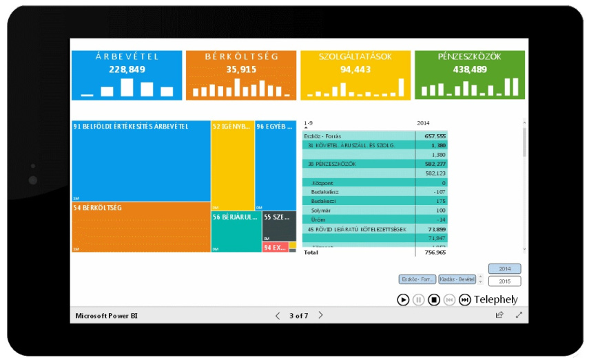Toggle the Eszköz - Forrás slicer
The width and height of the screenshot is (589, 364).
click(x=417, y=279)
